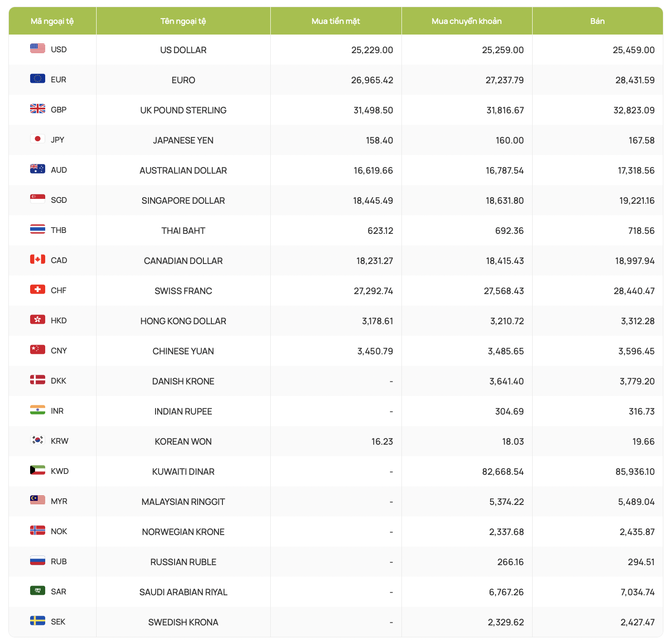Click the 'Tên ngoại tệ' column header

pos(183,21)
